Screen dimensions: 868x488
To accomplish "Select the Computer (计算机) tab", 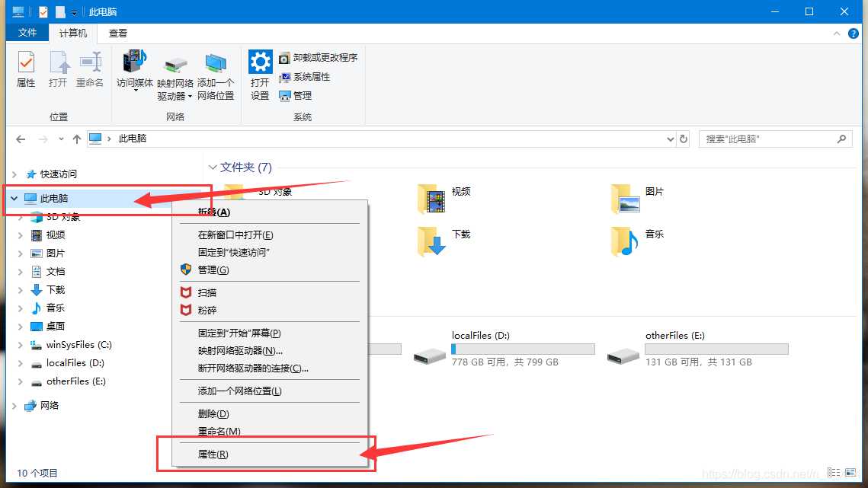I will click(x=73, y=33).
